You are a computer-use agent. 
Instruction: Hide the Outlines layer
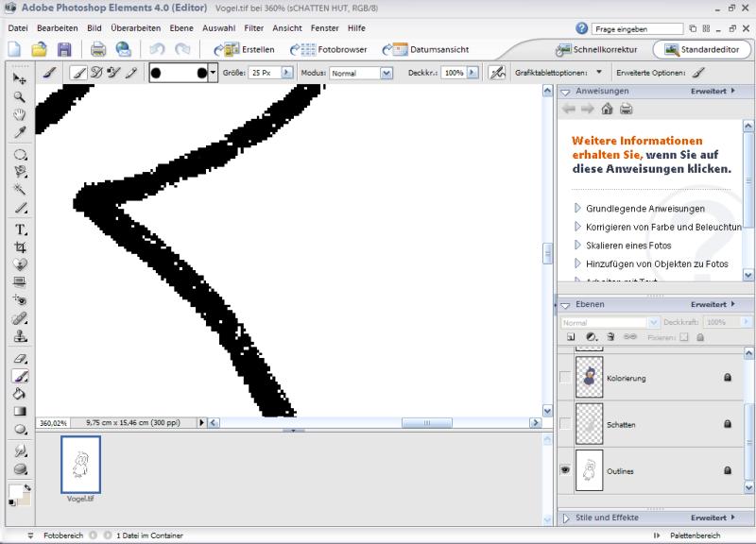point(565,470)
